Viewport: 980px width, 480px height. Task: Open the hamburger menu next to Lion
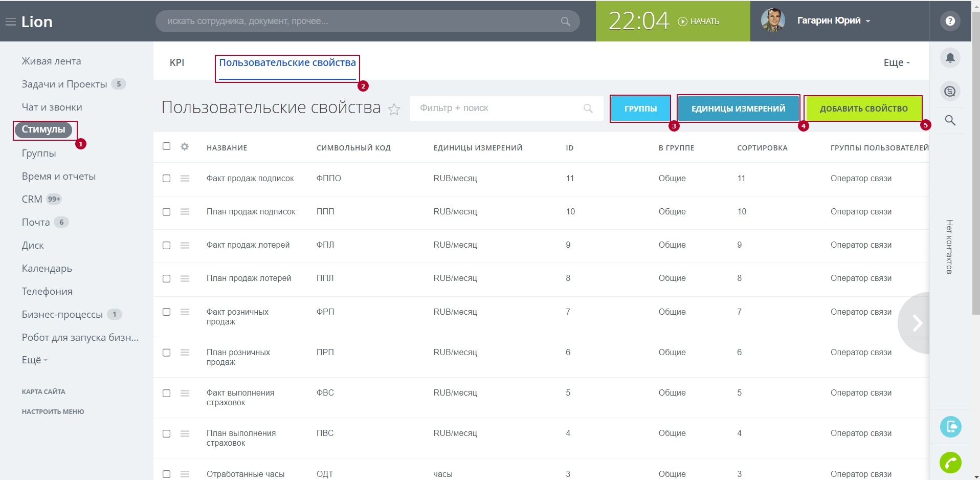tap(10, 22)
